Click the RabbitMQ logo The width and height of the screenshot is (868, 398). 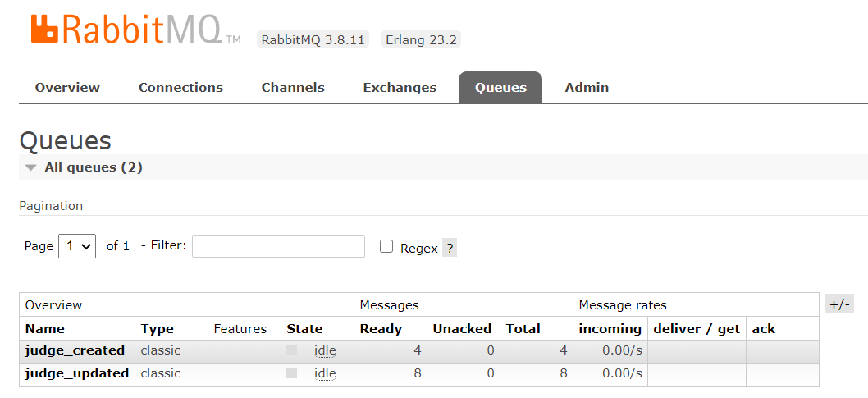click(x=135, y=30)
